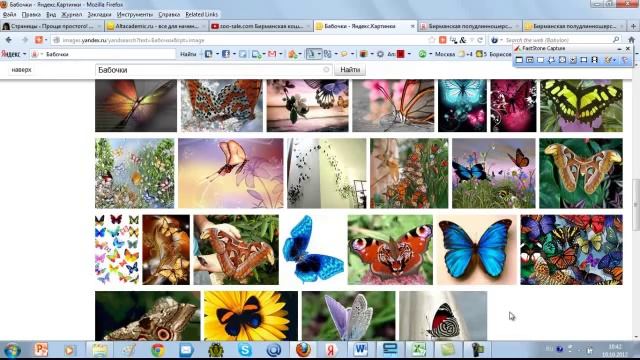640x360 pixels.
Task: Expand the Facebook icon dropdown arrow
Action: point(234,54)
